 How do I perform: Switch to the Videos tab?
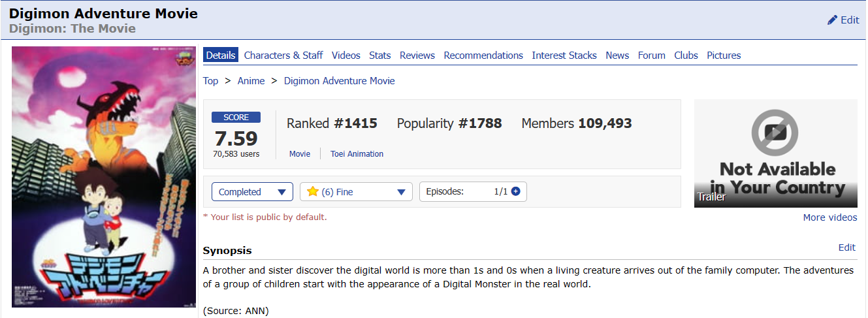coord(346,56)
